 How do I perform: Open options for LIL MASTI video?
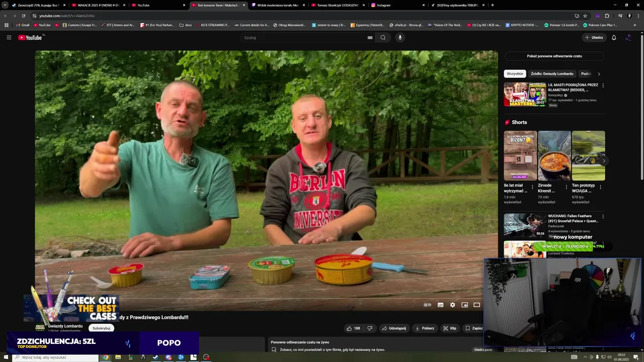click(603, 85)
